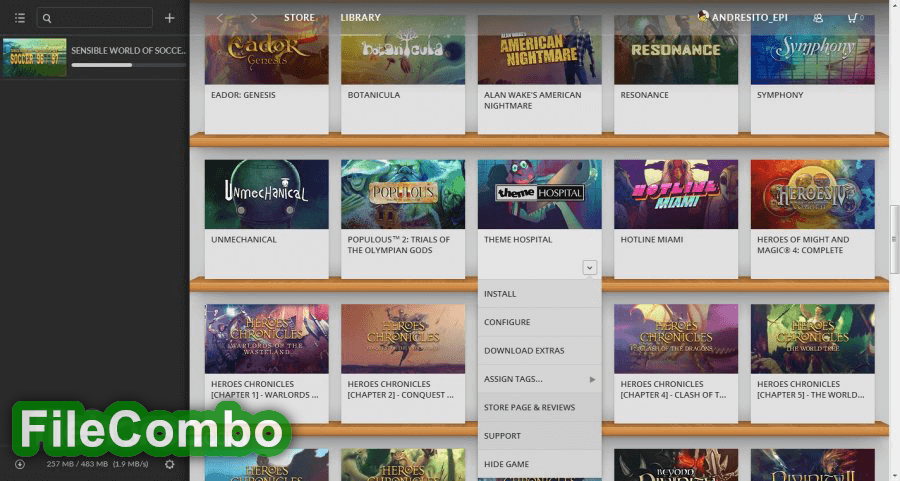Viewport: 900px width, 481px height.
Task: Open Populous 2 game tile
Action: point(403,219)
